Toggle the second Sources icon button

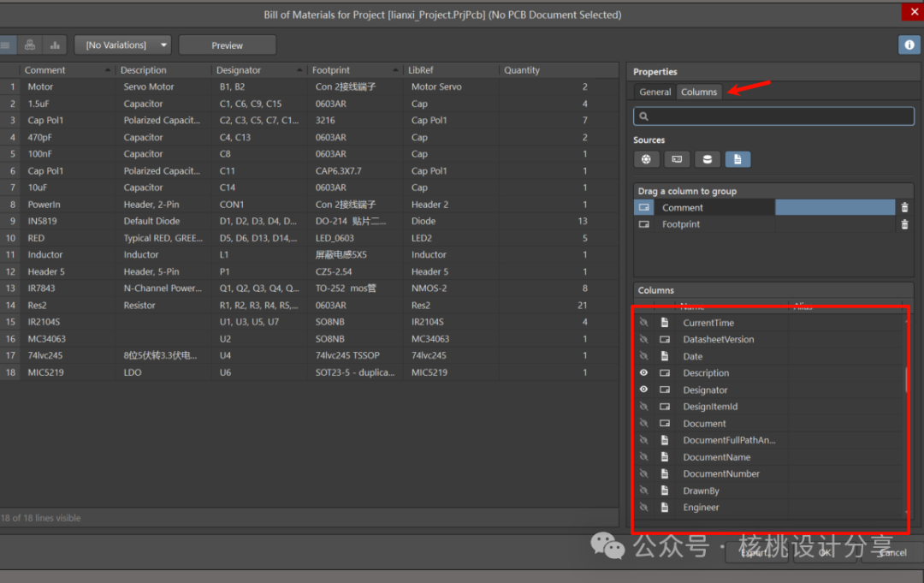click(x=677, y=159)
